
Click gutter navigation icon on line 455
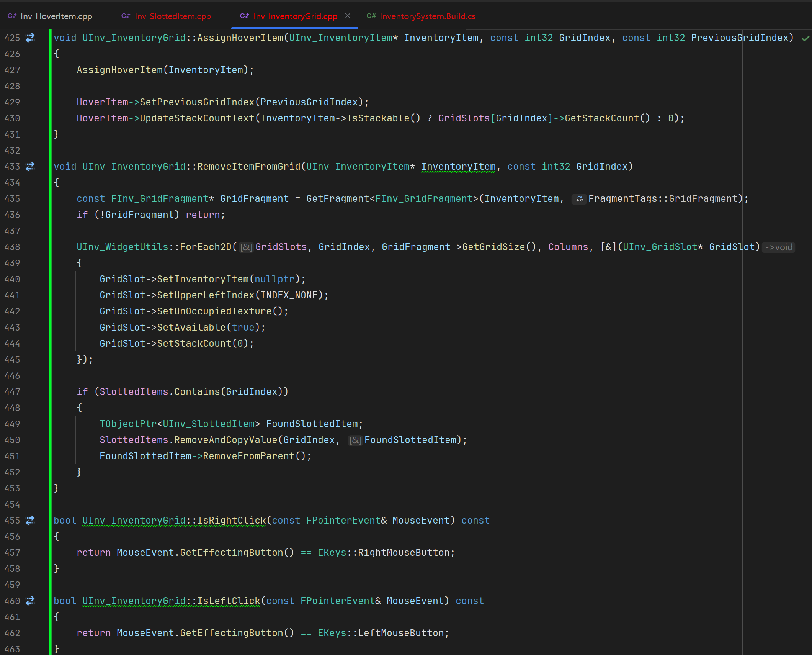point(30,521)
